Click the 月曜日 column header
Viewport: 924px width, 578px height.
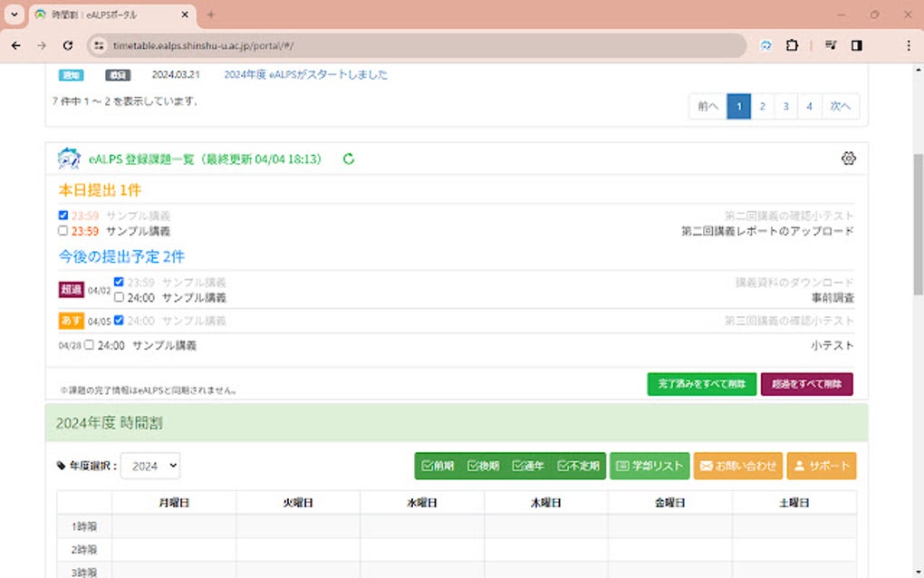pyautogui.click(x=174, y=503)
